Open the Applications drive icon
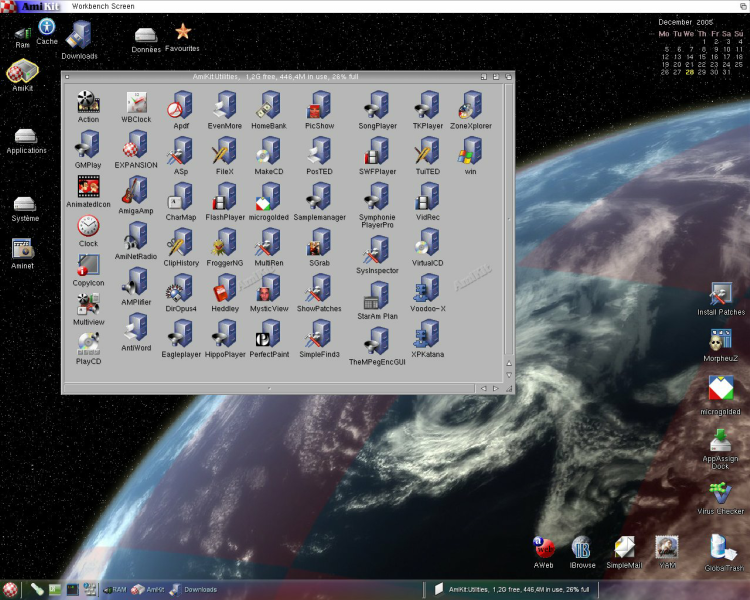 tap(25, 136)
